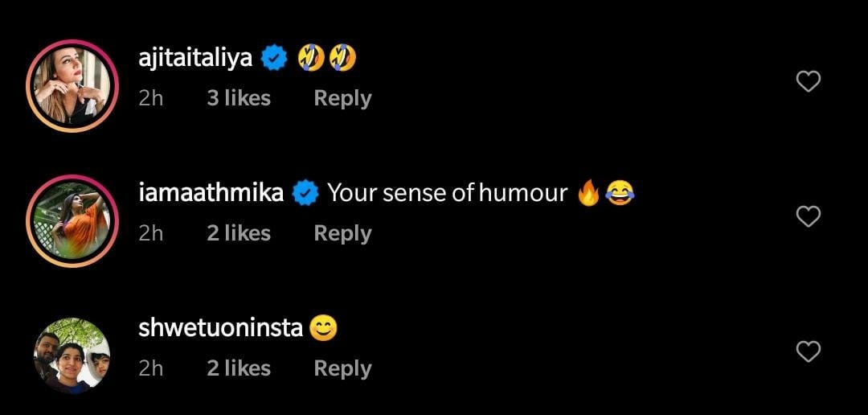Screen dimensions: 868x415
Task: Like shwetuoninsta's smiley comment
Action: (807, 351)
